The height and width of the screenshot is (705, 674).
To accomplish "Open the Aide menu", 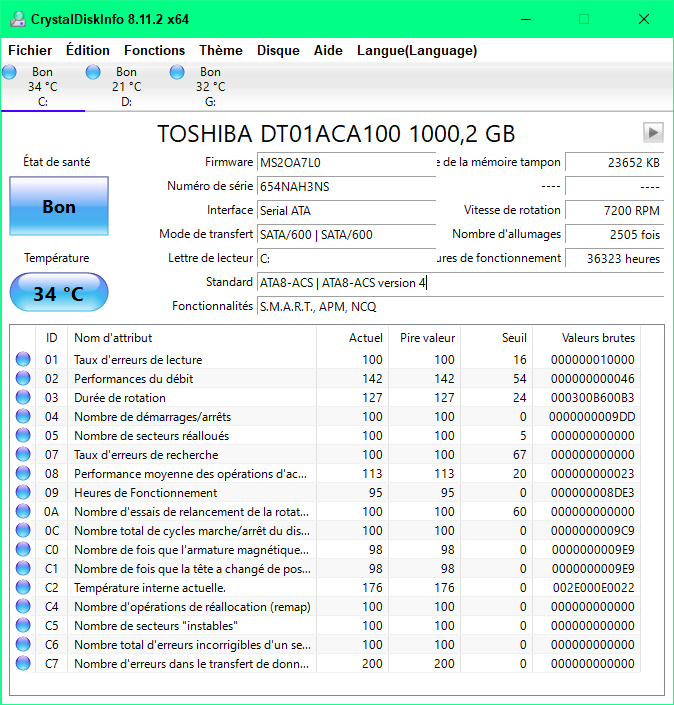I will click(328, 50).
